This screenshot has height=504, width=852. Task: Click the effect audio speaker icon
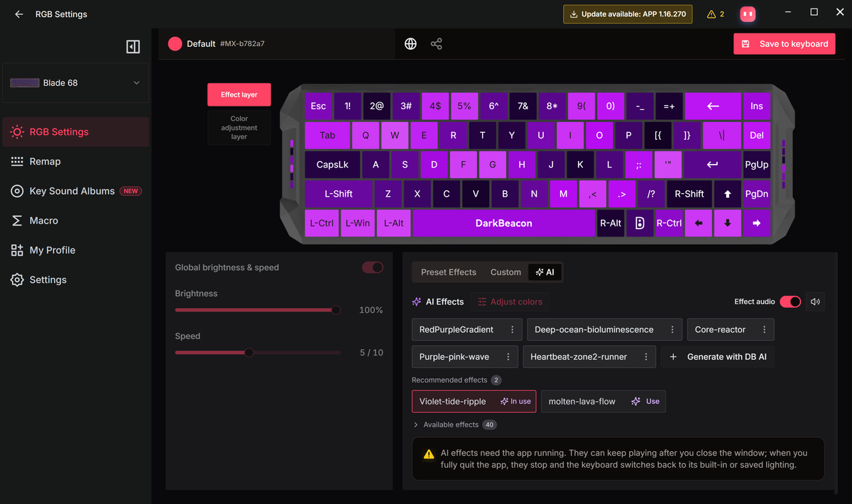[815, 302]
